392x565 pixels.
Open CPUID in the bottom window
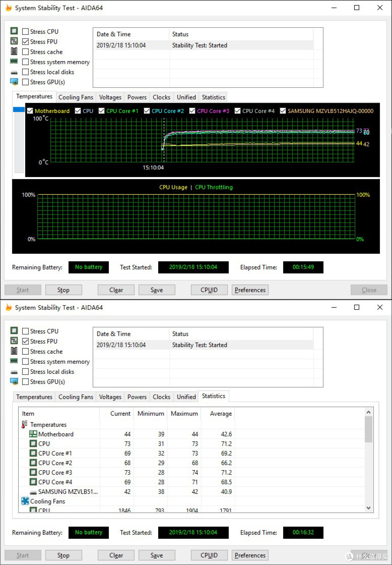coord(209,555)
